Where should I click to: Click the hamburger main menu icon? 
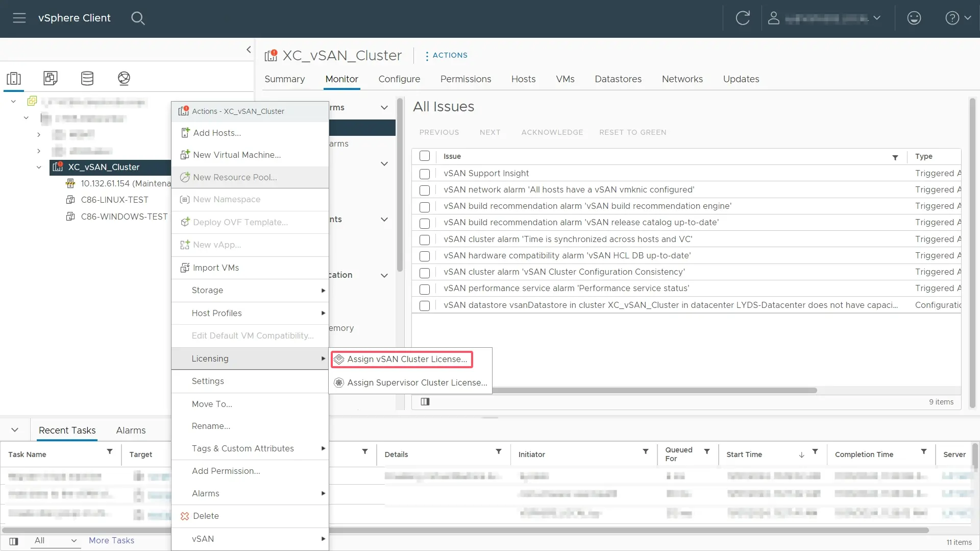19,18
